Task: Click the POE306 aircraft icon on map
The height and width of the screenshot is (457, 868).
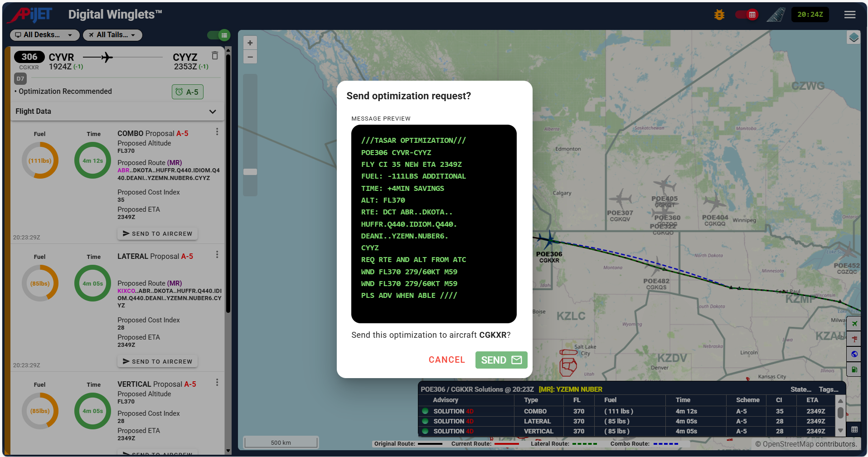Action: pos(549,239)
